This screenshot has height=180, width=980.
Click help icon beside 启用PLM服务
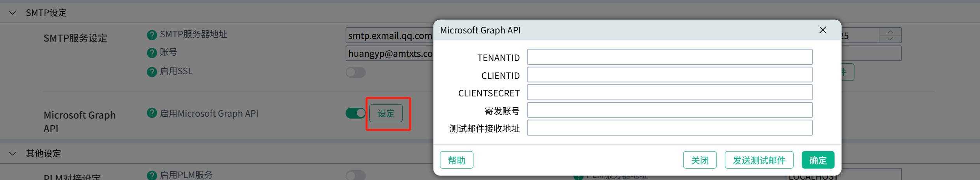tap(152, 175)
